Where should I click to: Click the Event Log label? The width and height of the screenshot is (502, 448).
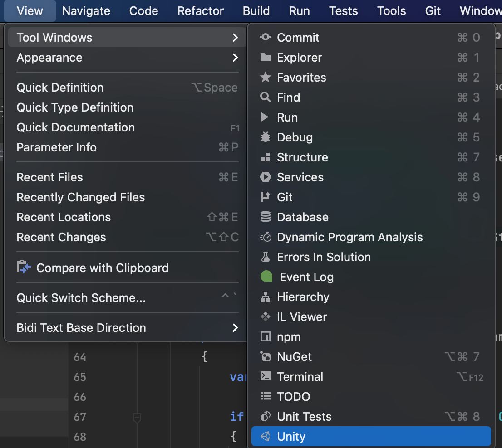coord(307,277)
